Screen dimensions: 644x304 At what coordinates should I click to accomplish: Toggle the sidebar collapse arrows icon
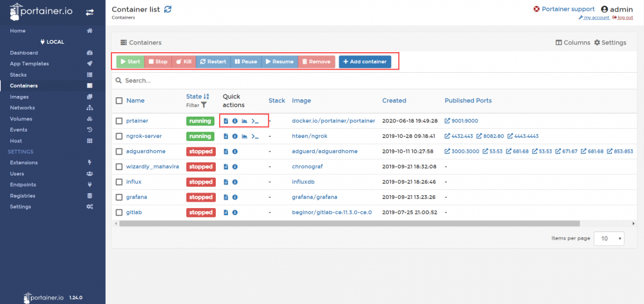click(90, 12)
